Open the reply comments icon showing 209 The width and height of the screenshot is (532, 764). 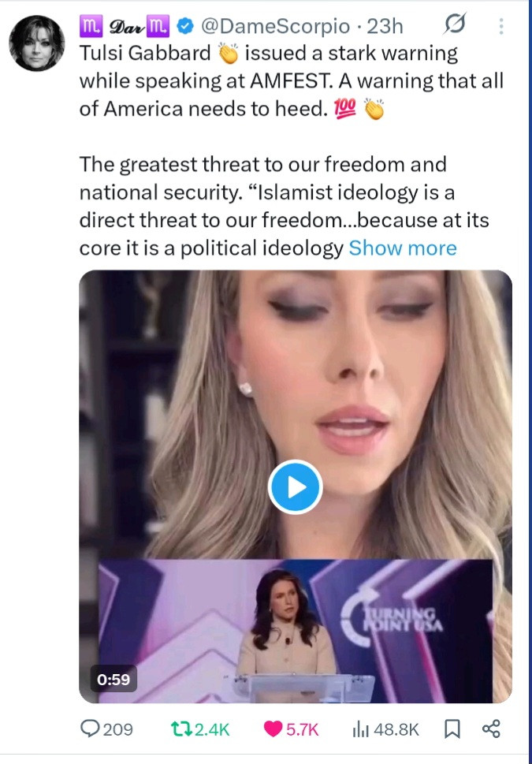(x=90, y=729)
